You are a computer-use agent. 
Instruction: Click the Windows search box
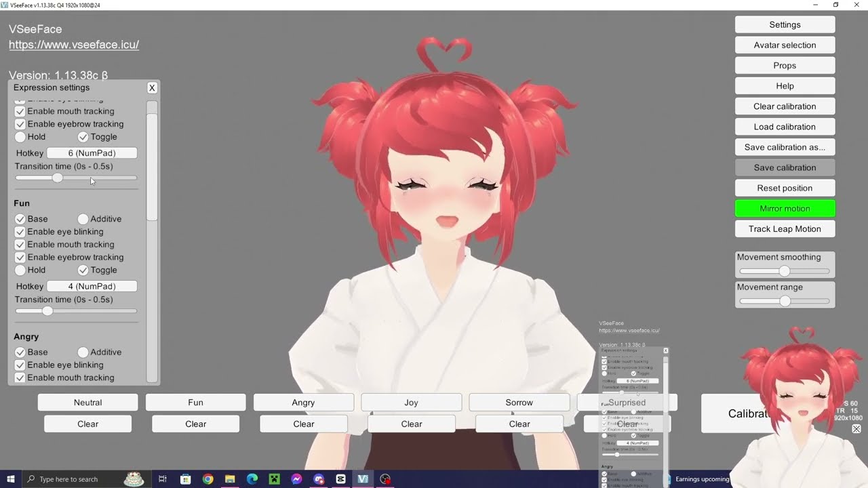coord(85,479)
